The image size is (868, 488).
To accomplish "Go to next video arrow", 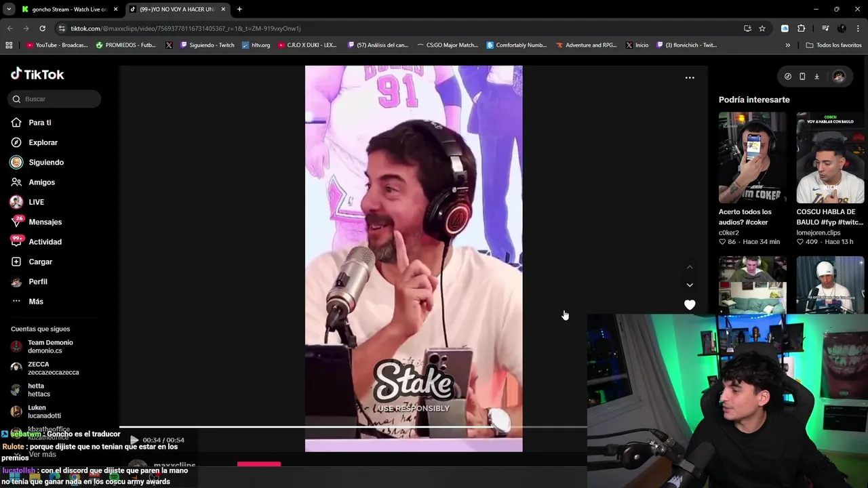I will pos(690,285).
